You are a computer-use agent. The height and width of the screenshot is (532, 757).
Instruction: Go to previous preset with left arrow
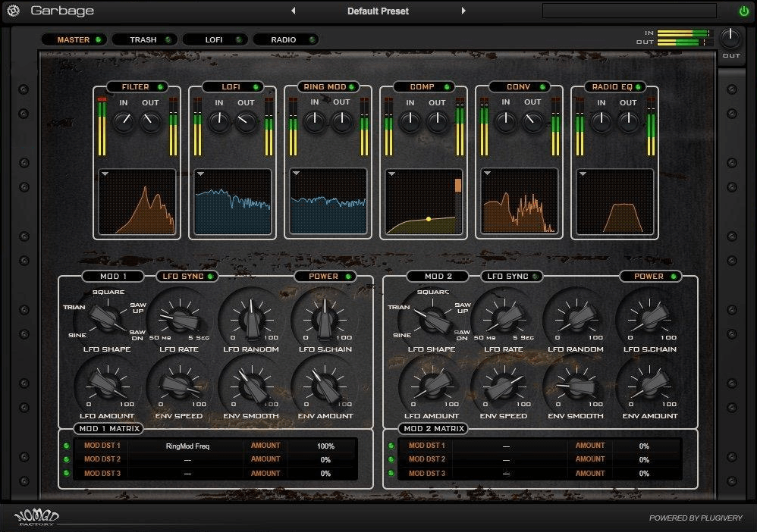tap(294, 11)
